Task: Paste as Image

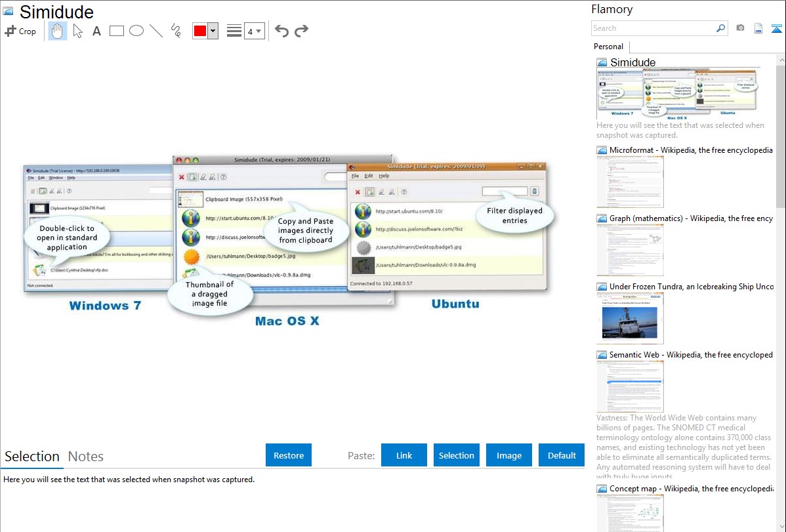Action: (x=508, y=455)
